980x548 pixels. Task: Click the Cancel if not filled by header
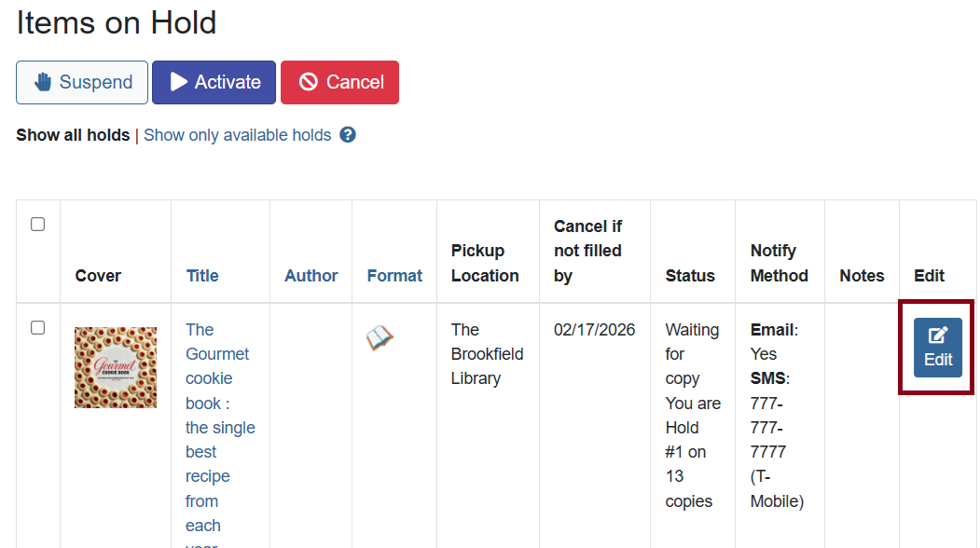point(587,251)
